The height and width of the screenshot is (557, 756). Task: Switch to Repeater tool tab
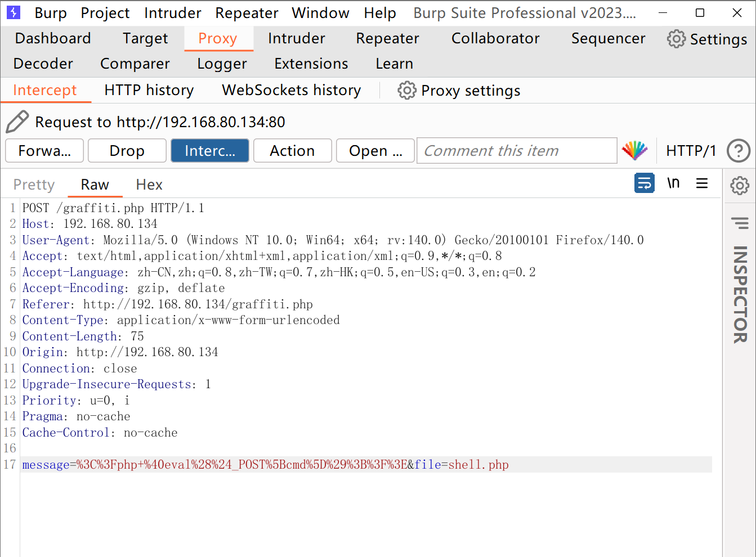[388, 38]
